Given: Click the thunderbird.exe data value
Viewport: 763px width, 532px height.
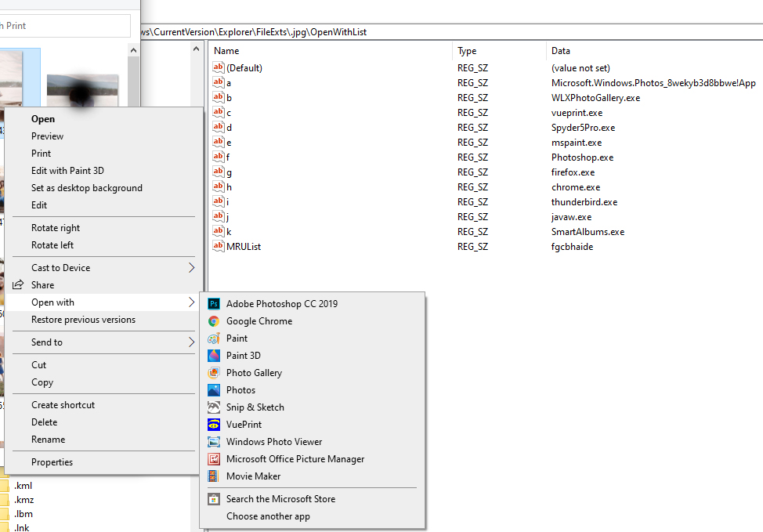Looking at the screenshot, I should click(584, 202).
